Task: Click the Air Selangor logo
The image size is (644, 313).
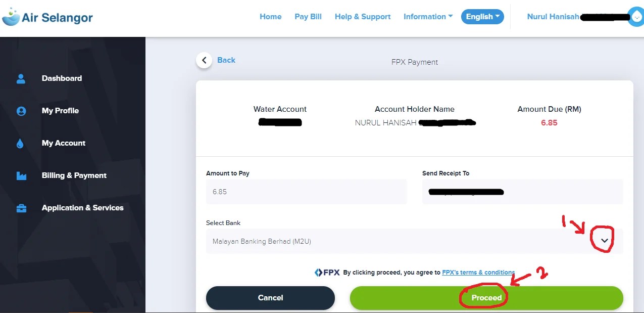Action: click(x=48, y=16)
